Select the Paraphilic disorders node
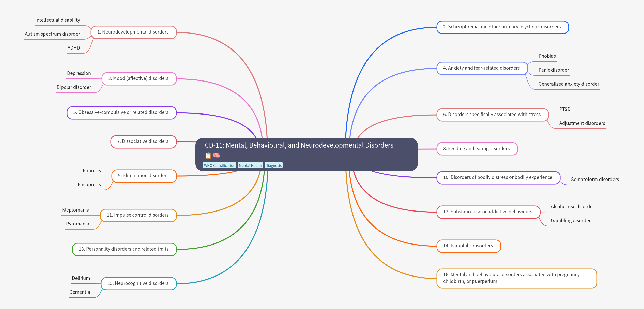644x309 pixels. click(x=468, y=246)
